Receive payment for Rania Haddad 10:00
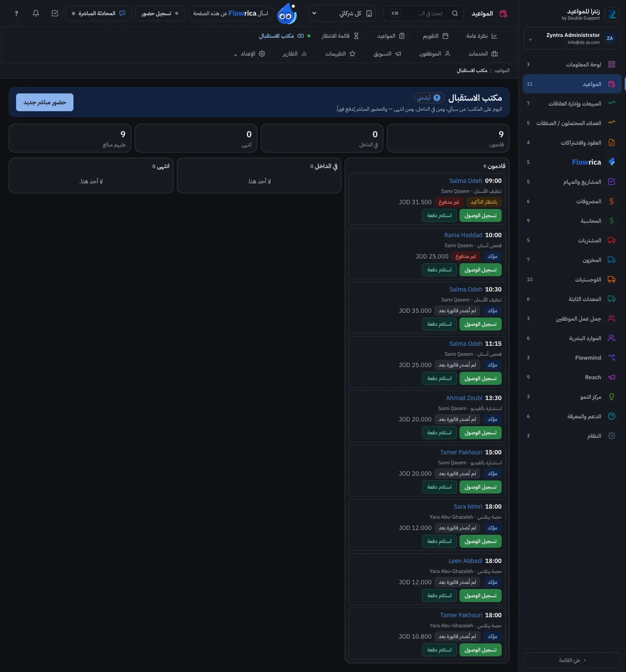626x672 pixels. coord(439,270)
